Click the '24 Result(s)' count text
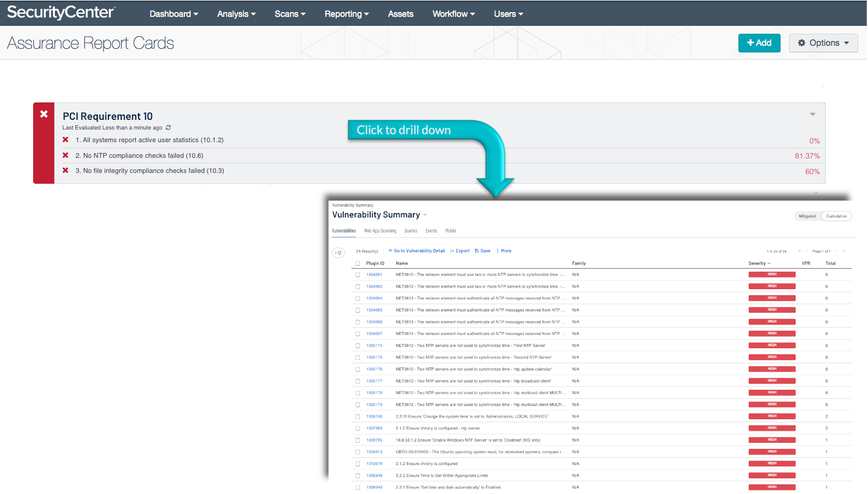 367,251
